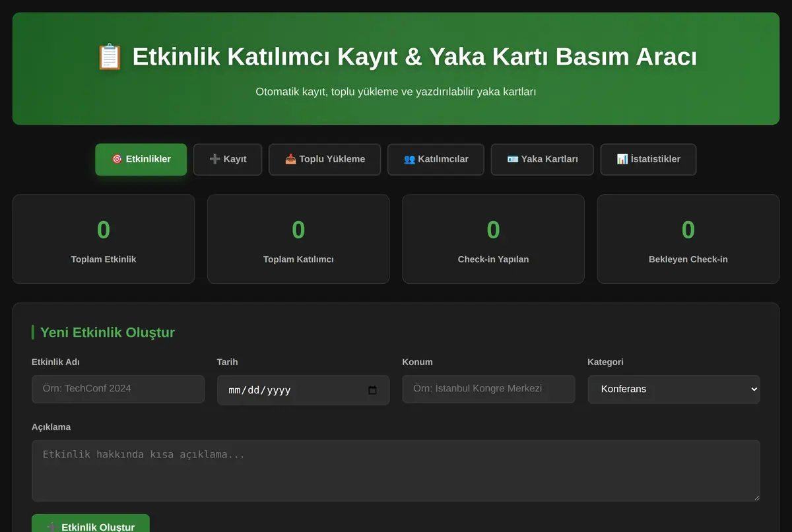This screenshot has width=792, height=532.
Task: Open the Etkinlikler tab
Action: [x=141, y=159]
